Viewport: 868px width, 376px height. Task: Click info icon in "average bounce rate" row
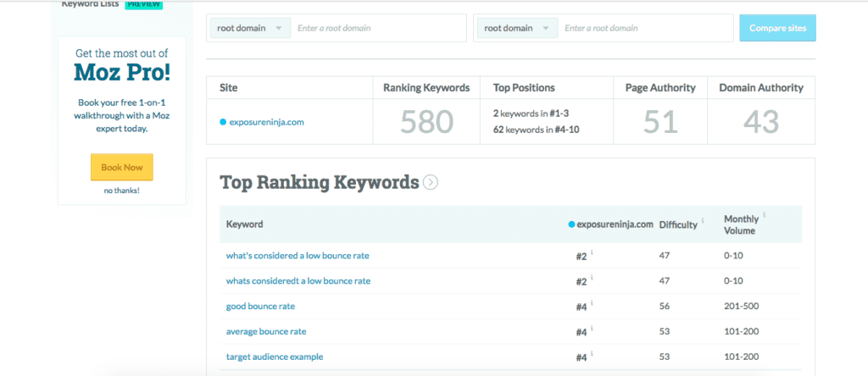click(592, 328)
